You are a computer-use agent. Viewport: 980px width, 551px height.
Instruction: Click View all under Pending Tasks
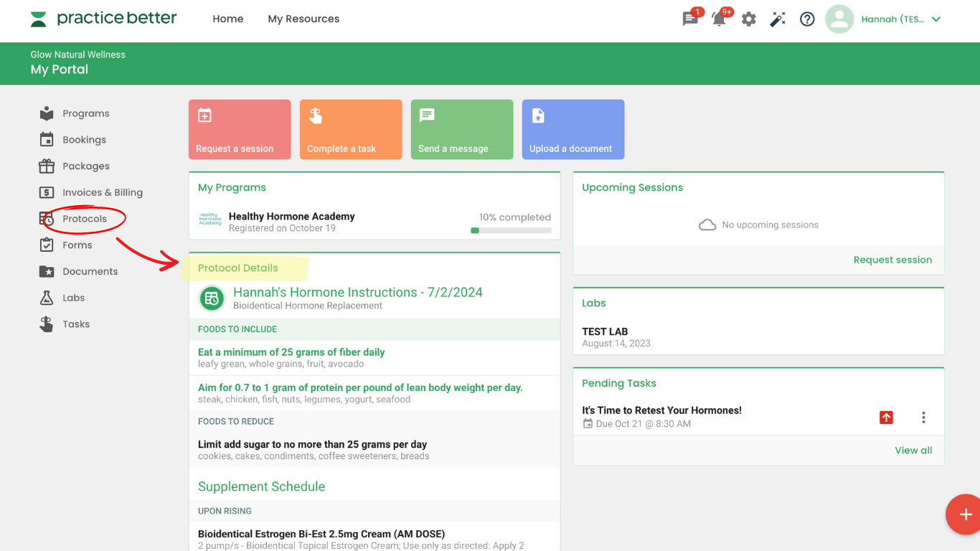913,451
